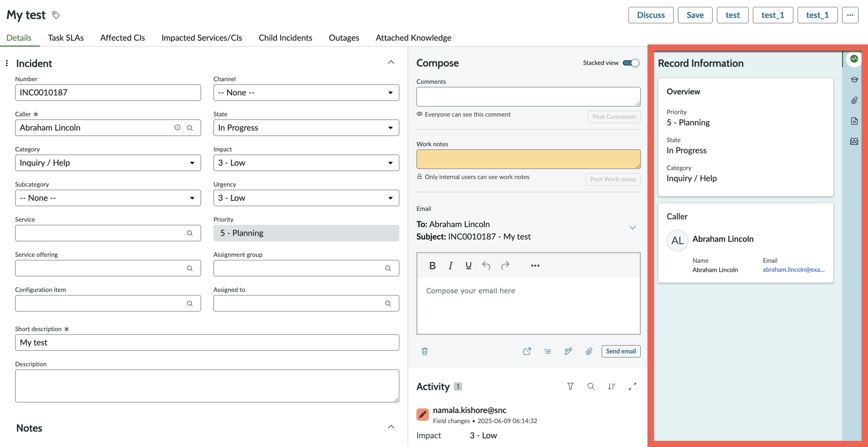Open the Service field lookup icon
The image size is (868, 447).
coord(190,233)
